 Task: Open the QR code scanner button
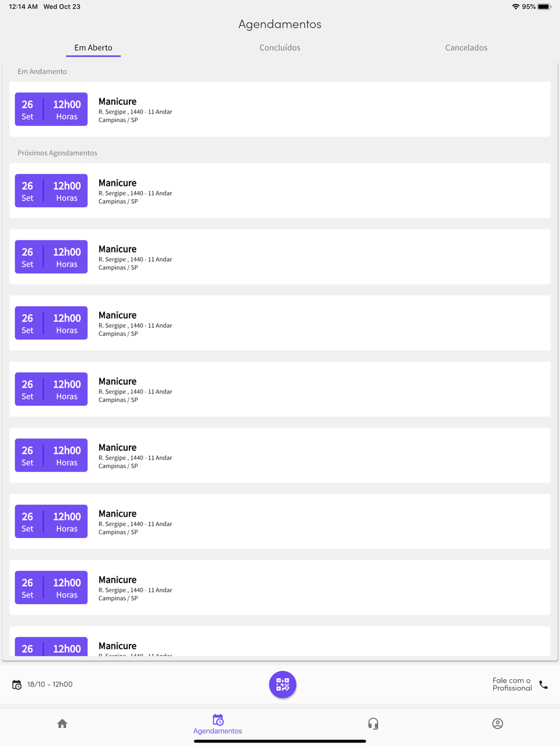(x=282, y=684)
